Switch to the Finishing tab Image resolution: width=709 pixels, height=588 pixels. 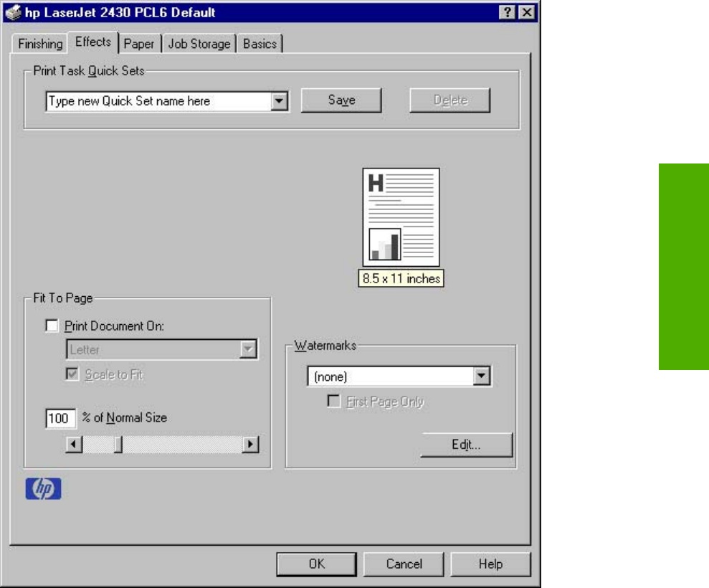pos(40,44)
